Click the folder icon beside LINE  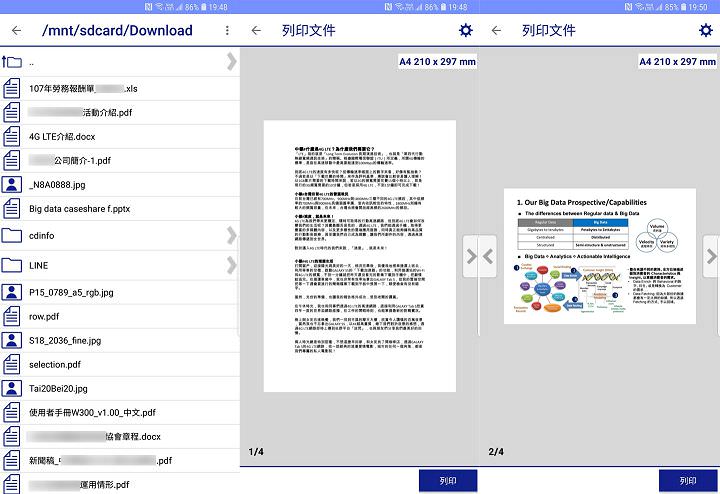(11, 265)
